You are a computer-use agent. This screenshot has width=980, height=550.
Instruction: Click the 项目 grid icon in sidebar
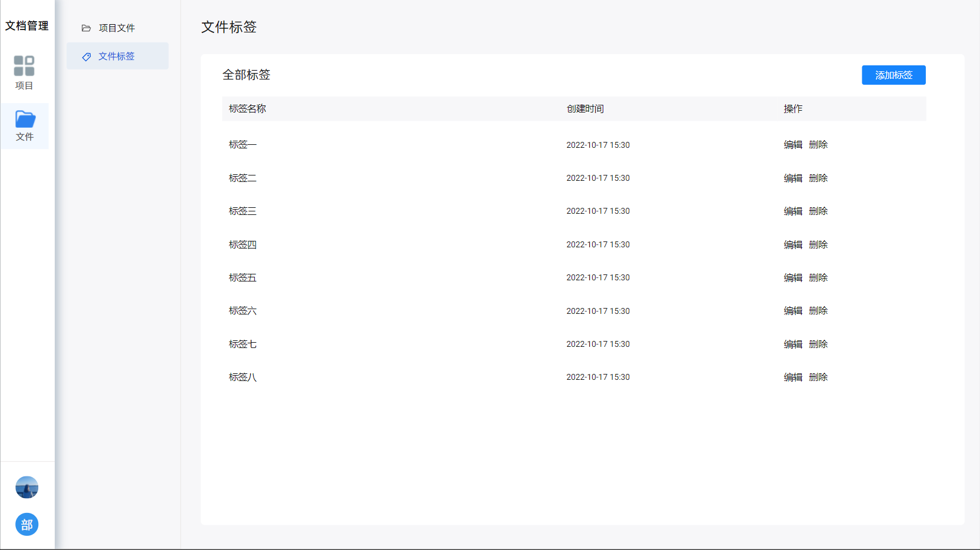24,66
